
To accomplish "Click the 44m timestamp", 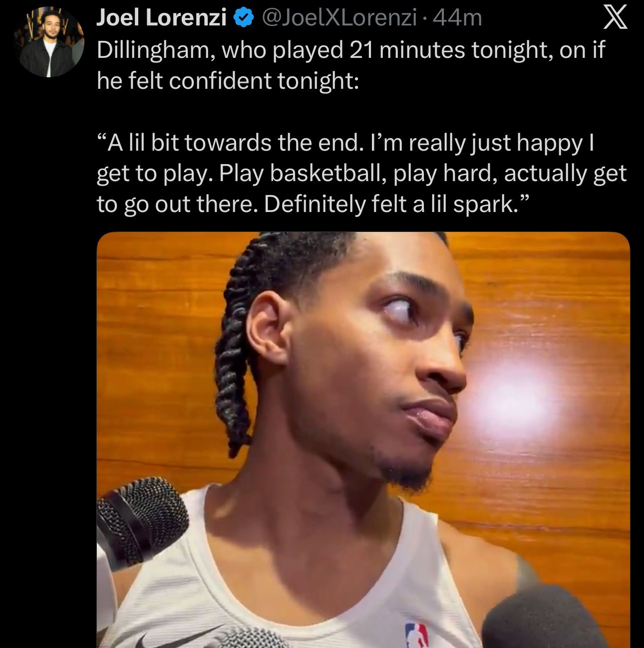I will pos(457,19).
